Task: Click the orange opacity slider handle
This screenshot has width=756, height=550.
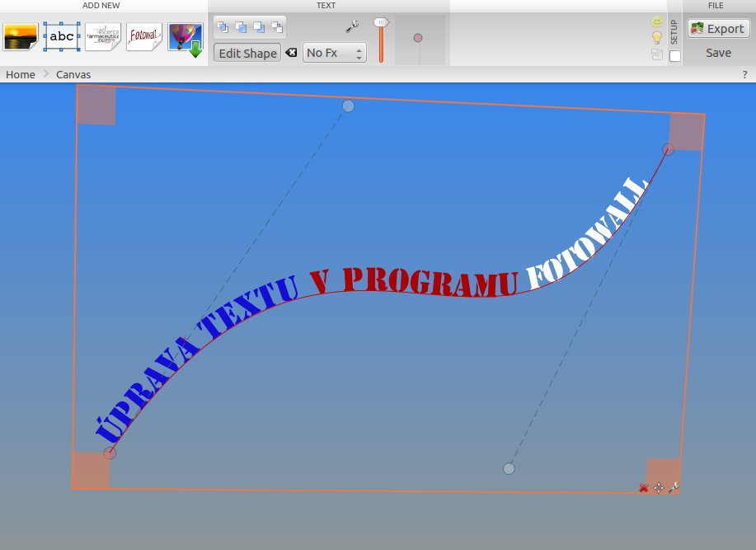Action: 381,22
